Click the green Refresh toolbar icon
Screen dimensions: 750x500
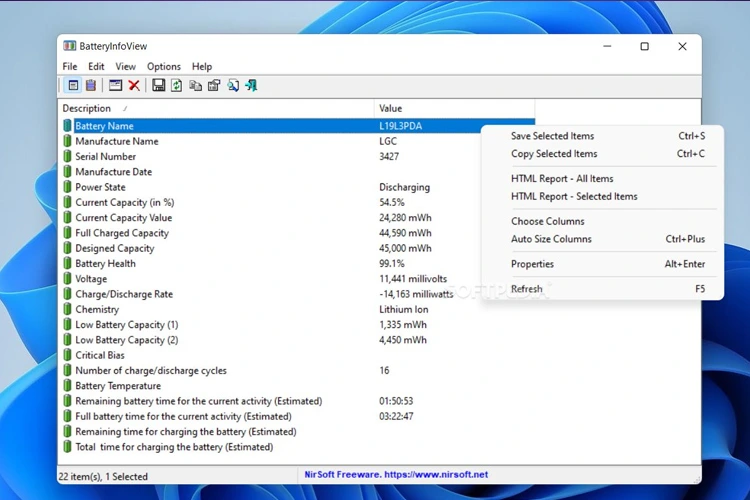(x=176, y=86)
